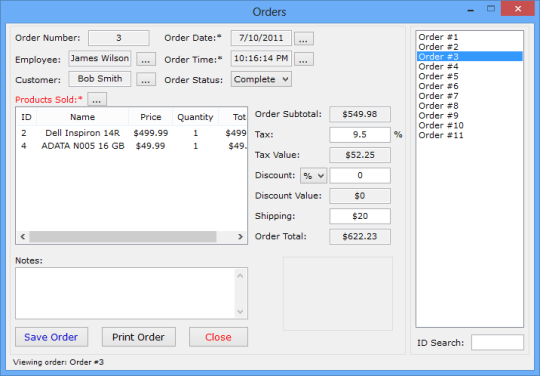Select Order #6 in the list

coord(469,86)
